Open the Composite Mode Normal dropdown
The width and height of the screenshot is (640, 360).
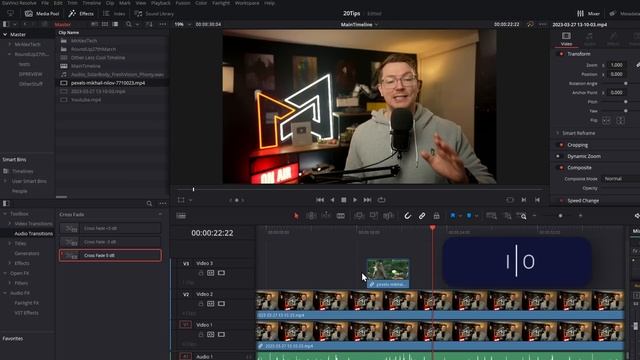click(620, 179)
